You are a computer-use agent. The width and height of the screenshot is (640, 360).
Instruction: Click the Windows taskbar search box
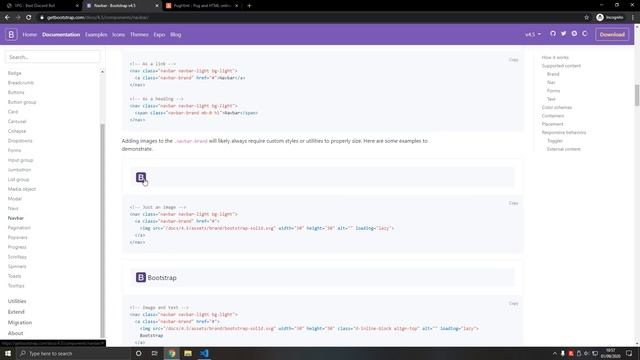pos(73,353)
